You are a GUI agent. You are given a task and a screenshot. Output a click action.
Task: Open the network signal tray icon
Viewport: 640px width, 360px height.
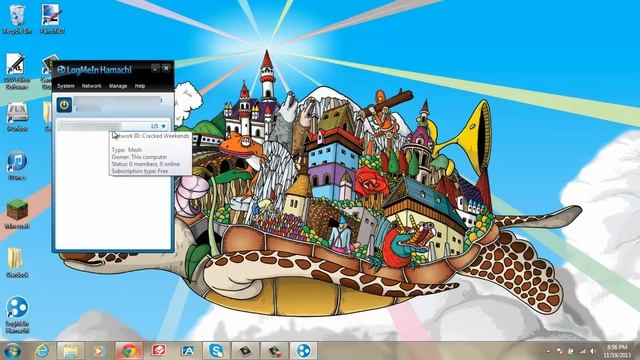point(582,351)
